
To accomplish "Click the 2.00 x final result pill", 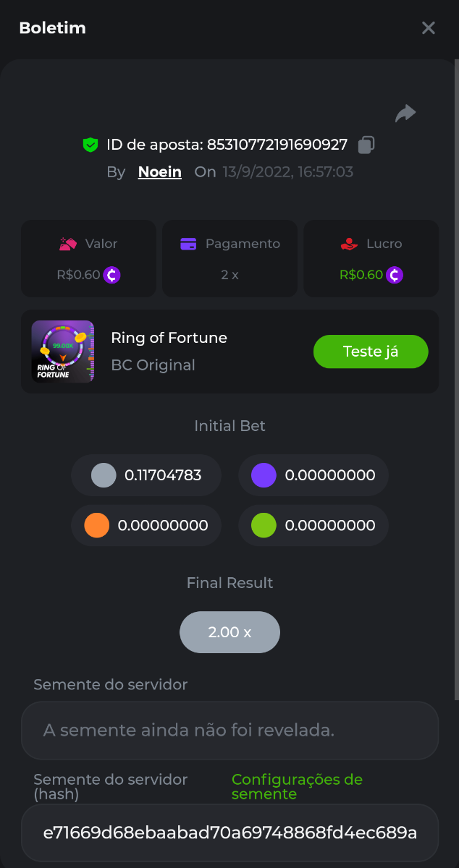I will 230,632.
